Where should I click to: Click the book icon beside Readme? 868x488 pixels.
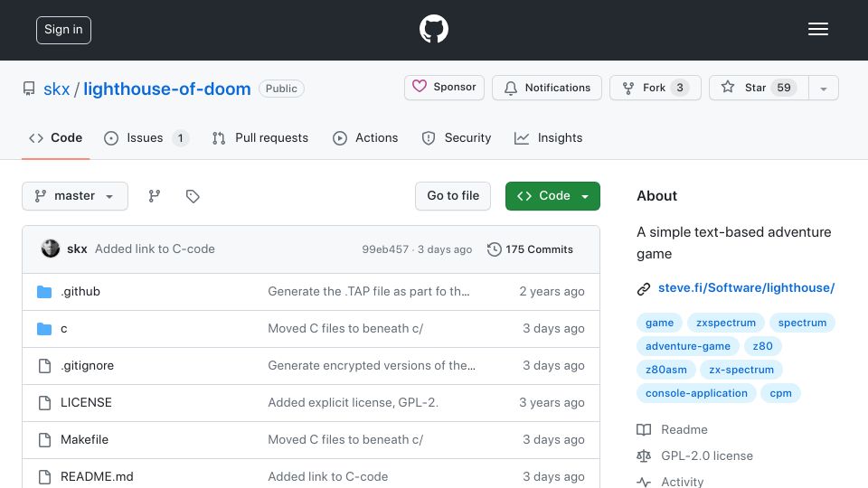tap(644, 430)
